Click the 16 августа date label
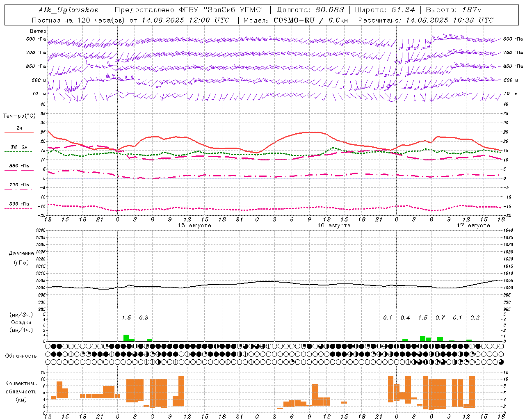 334,226
